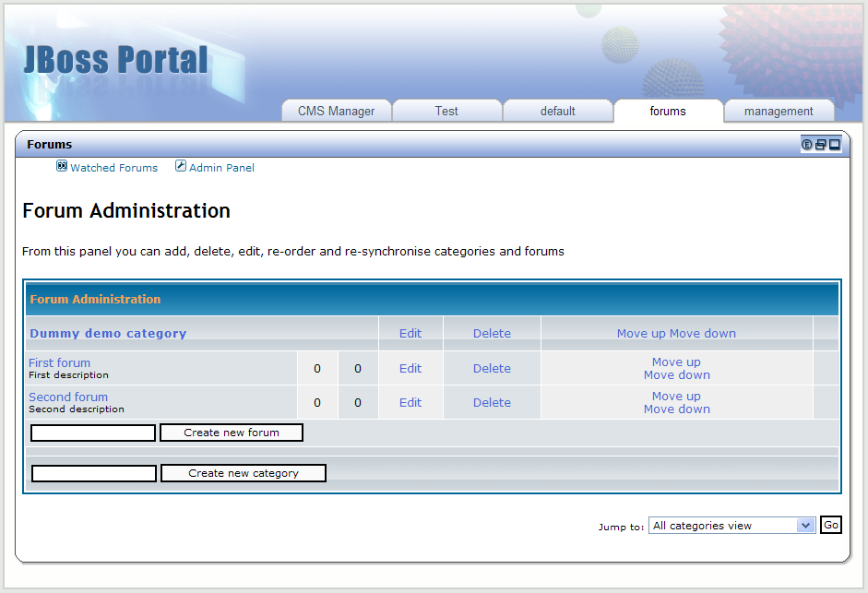
Task: Focus the new category name text field
Action: pos(94,473)
